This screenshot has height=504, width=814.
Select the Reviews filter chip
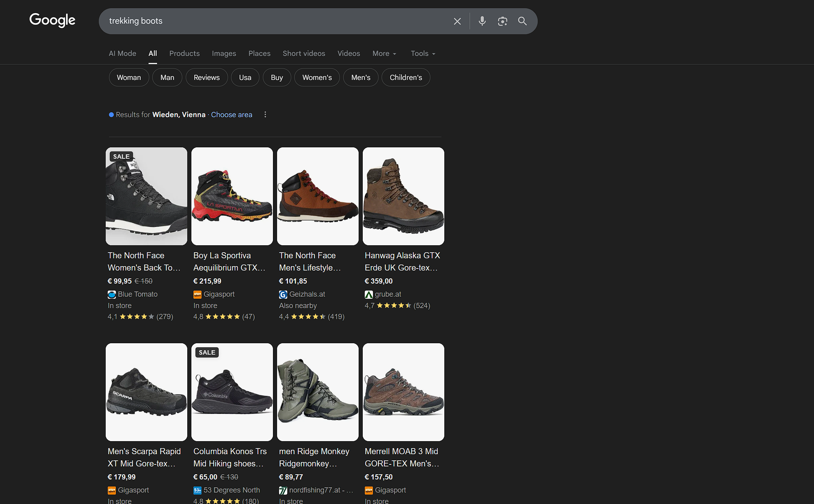[x=206, y=78]
